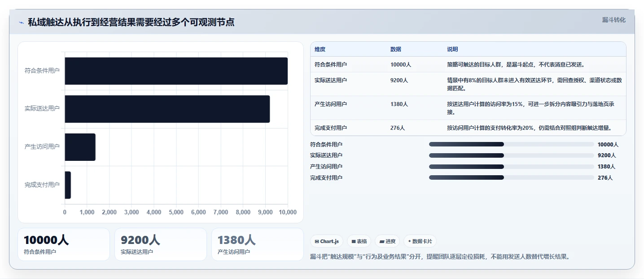Click the 276人 progress value label

[x=605, y=177]
